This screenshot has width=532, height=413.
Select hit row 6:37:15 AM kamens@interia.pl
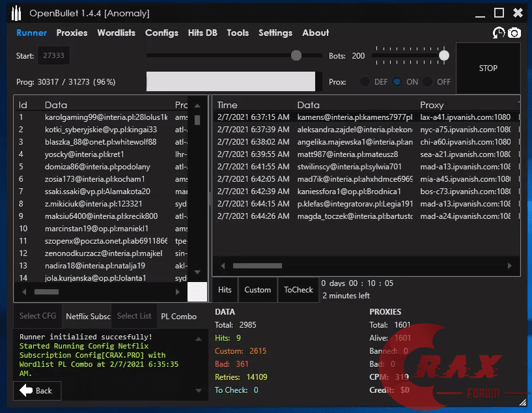(367, 117)
